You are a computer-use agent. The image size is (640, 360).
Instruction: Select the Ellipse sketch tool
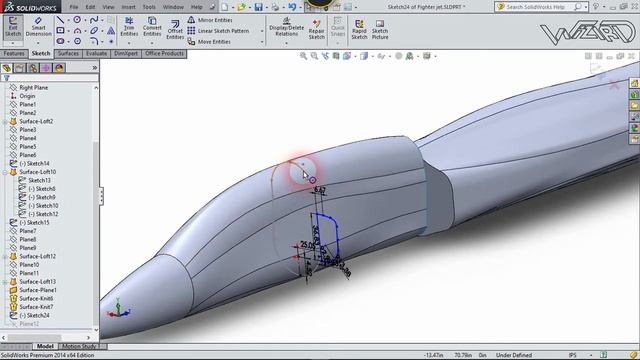(x=94, y=31)
